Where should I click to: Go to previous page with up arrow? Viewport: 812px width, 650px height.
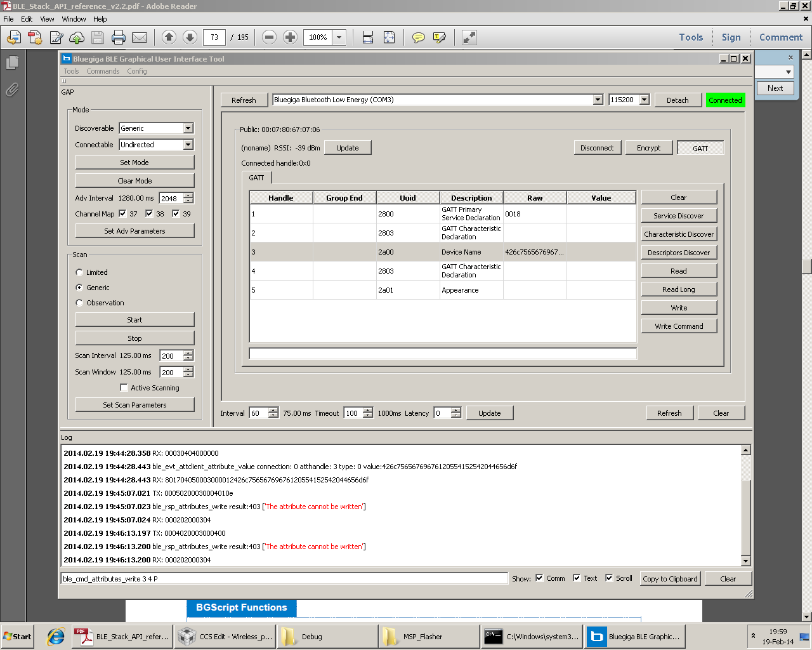point(169,37)
